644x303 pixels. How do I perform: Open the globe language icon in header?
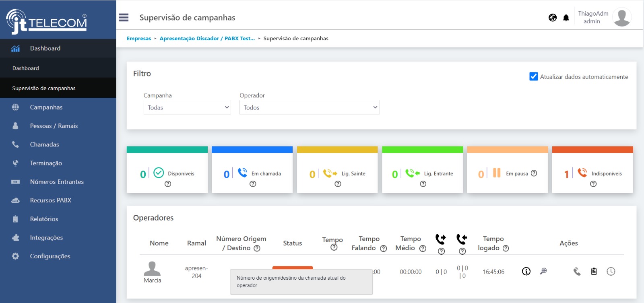pyautogui.click(x=553, y=18)
